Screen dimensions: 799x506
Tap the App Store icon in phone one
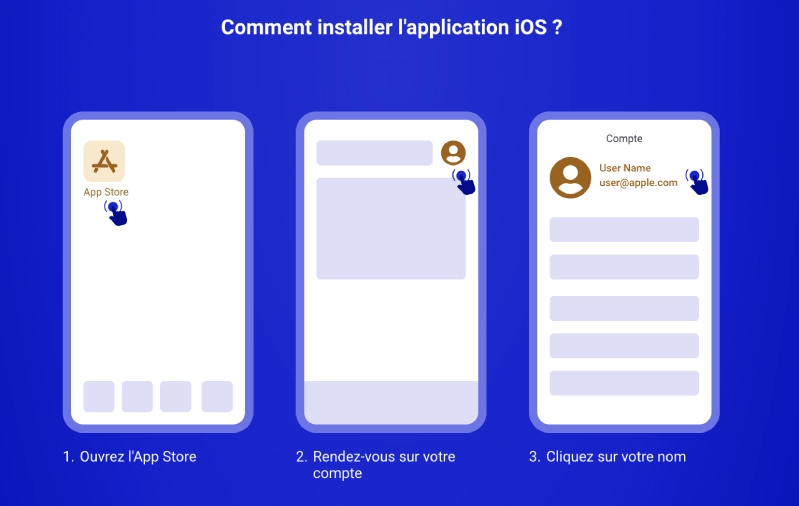[x=104, y=161]
